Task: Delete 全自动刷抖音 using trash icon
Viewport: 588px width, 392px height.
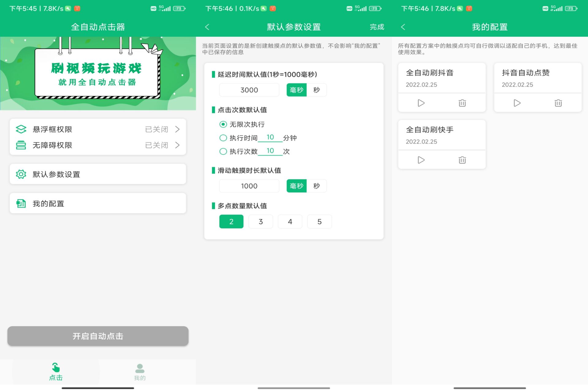Action: 462,103
